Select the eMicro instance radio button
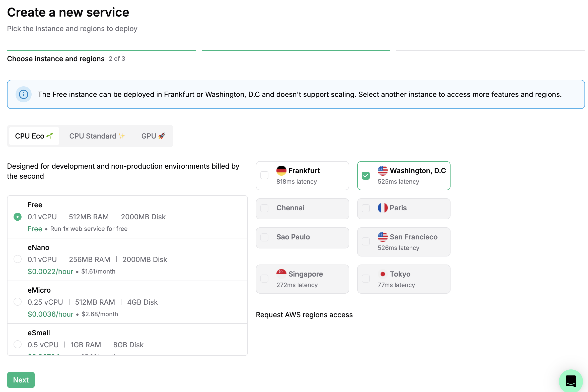Image resolution: width=588 pixels, height=392 pixels. click(x=18, y=302)
